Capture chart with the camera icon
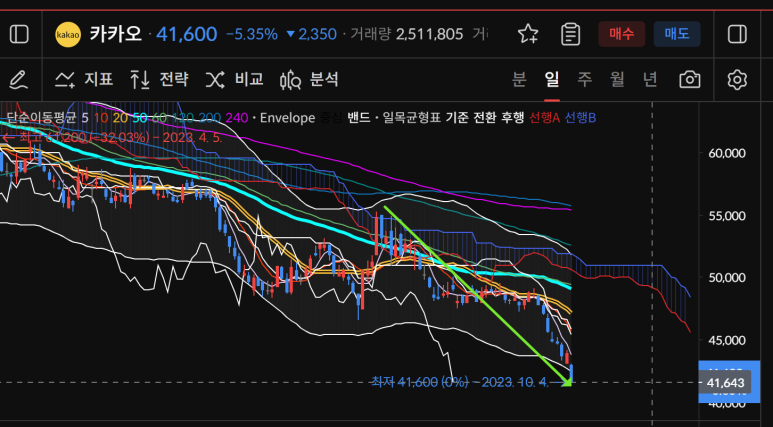Image resolution: width=773 pixels, height=427 pixels. pos(689,79)
